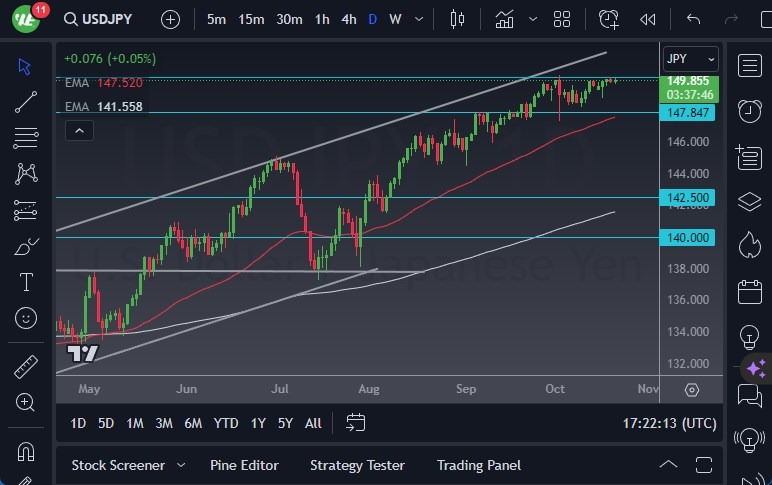Click the bar replay rewind icon
The width and height of the screenshot is (772, 485).
(x=648, y=19)
